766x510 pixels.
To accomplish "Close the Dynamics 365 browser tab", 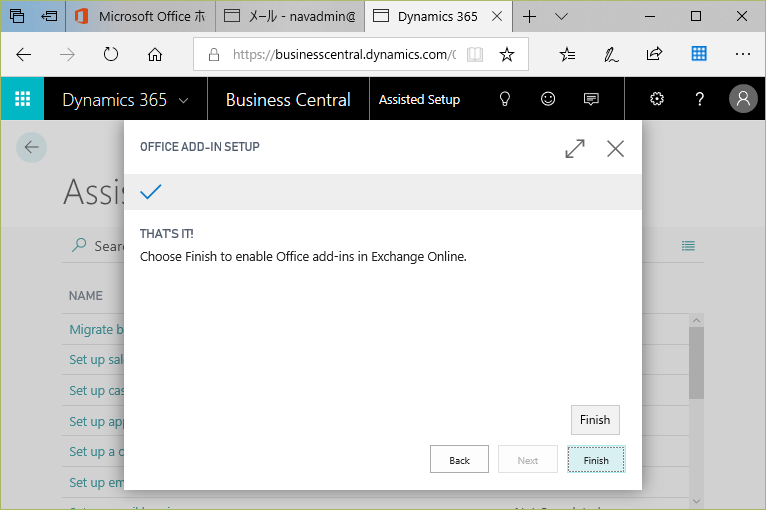I will (x=497, y=16).
